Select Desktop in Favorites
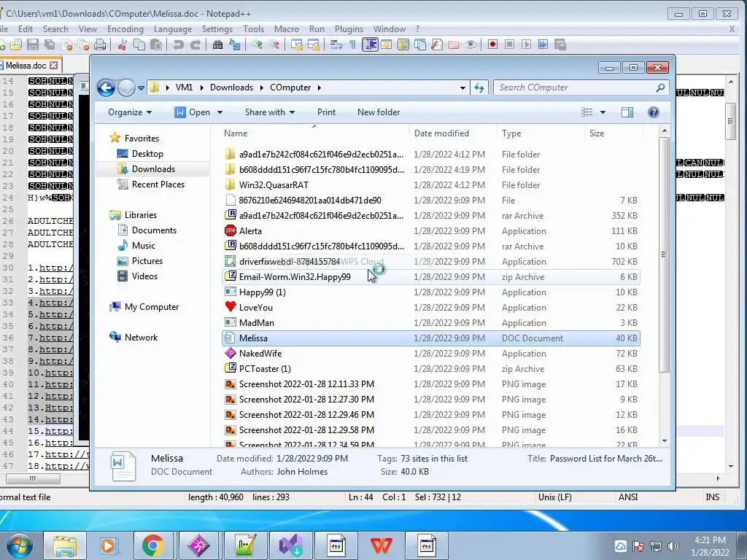The width and height of the screenshot is (747, 560). 147,154
